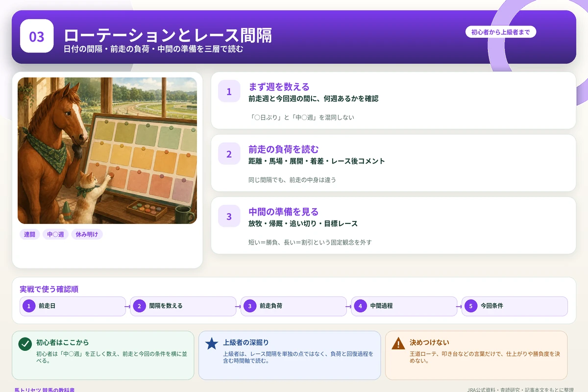Screen dimensions: 588x392
Task: Click the subtitle 日付の間隔・前走の負荷・中間の準備を三層で読む
Action: click(153, 49)
